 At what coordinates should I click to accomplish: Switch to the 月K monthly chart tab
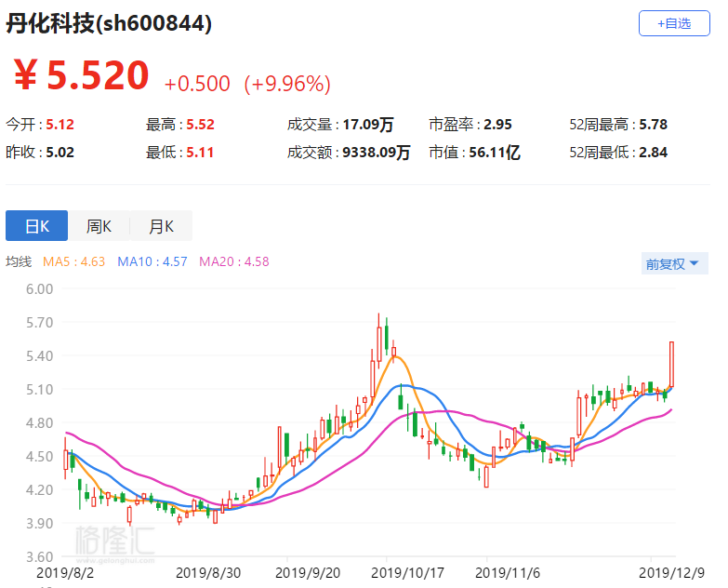[161, 226]
